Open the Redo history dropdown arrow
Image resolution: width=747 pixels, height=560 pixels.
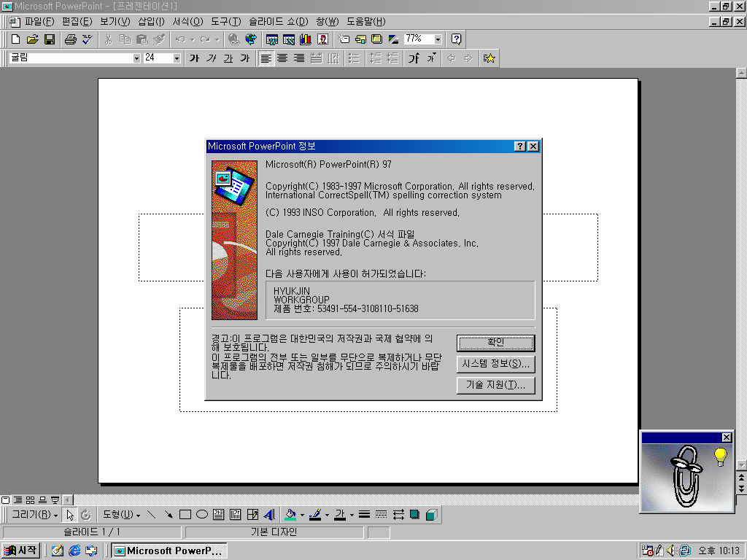(217, 39)
